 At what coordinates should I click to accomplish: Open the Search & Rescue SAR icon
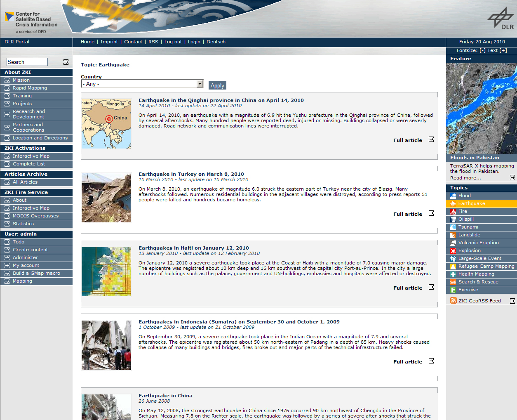tap(453, 282)
